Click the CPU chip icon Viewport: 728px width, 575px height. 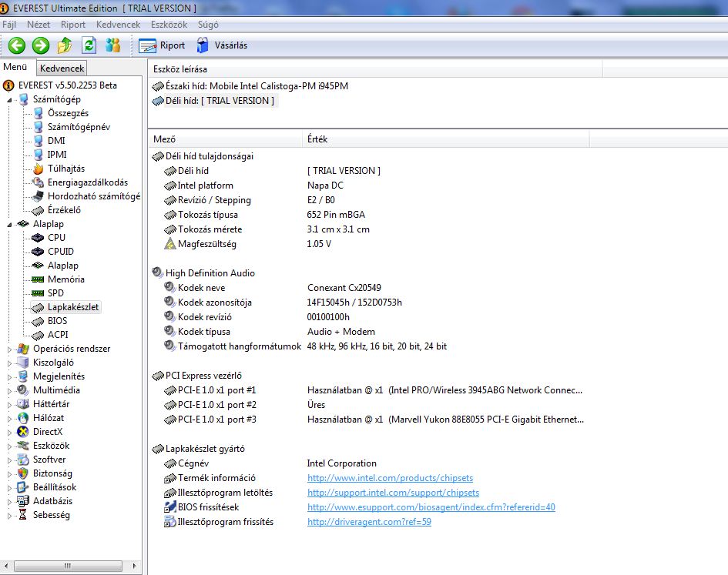38,238
